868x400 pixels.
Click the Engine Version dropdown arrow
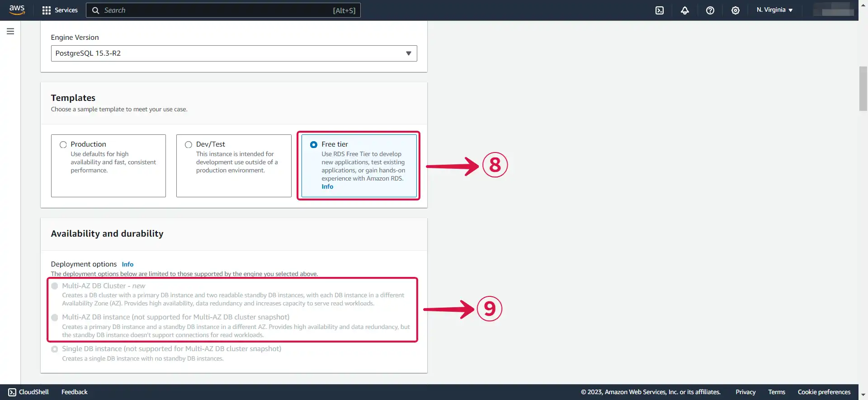pyautogui.click(x=409, y=53)
